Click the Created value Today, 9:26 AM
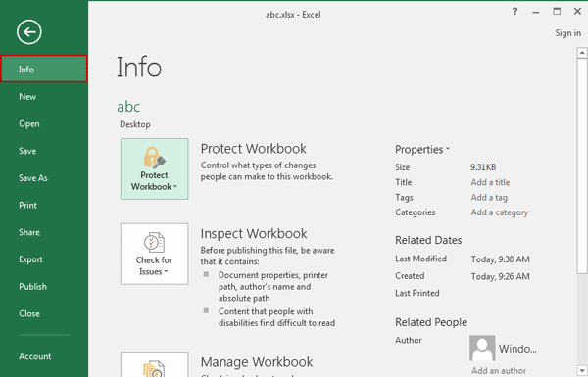Viewport: 588px width, 377px height. click(x=500, y=276)
